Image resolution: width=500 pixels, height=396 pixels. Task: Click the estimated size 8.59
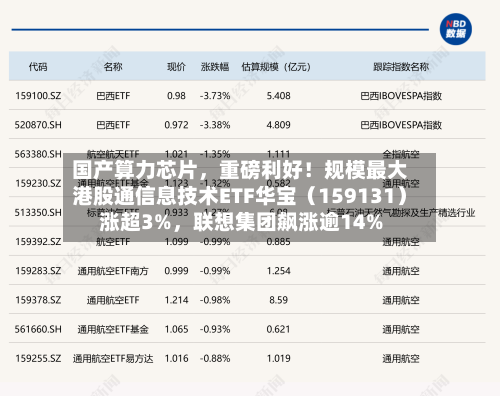click(278, 300)
